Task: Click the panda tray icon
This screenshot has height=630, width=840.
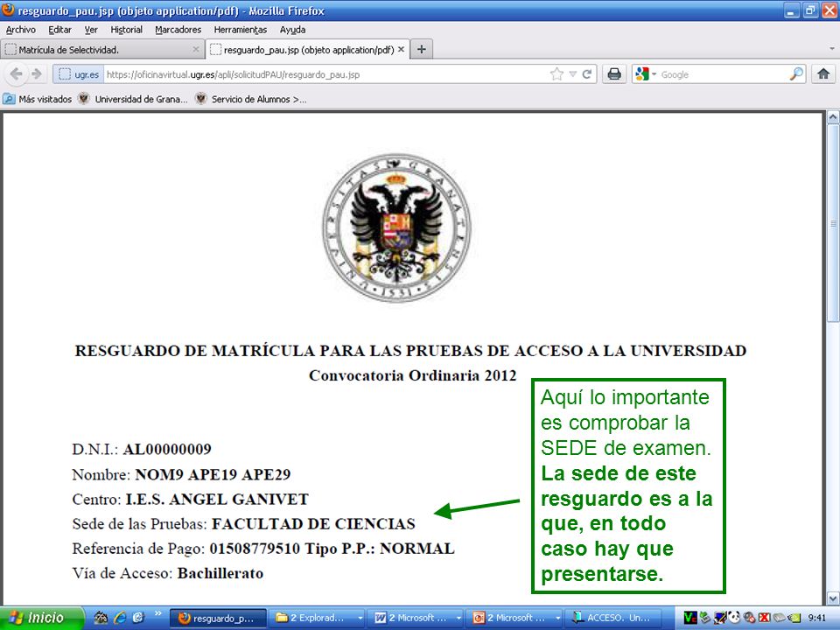Action: point(734,618)
